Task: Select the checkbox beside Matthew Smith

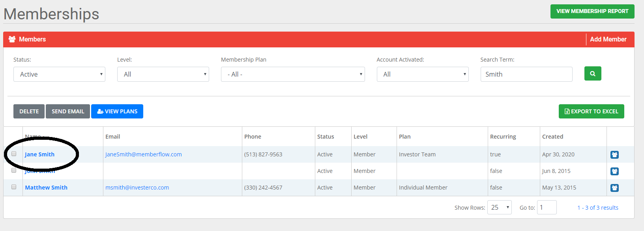Action: click(14, 187)
